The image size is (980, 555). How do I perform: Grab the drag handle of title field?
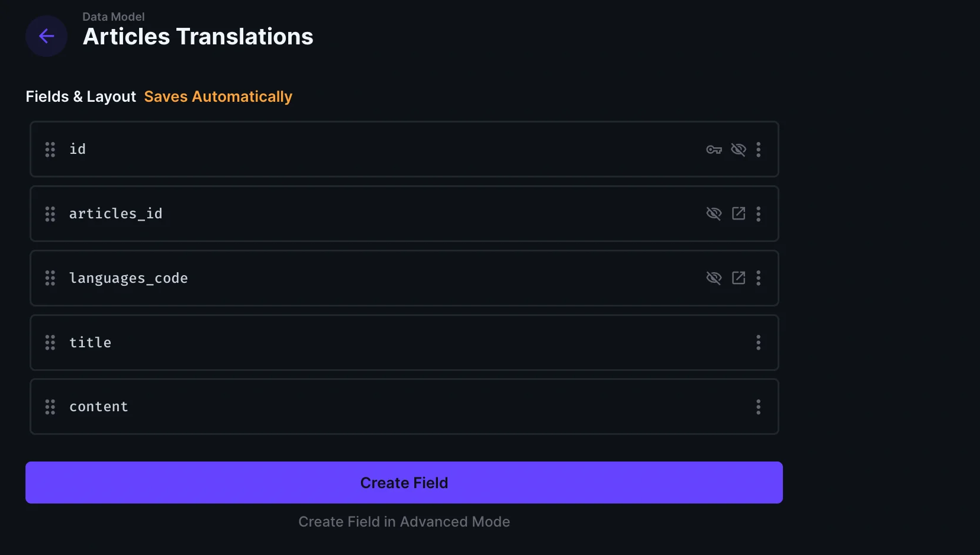(50, 343)
